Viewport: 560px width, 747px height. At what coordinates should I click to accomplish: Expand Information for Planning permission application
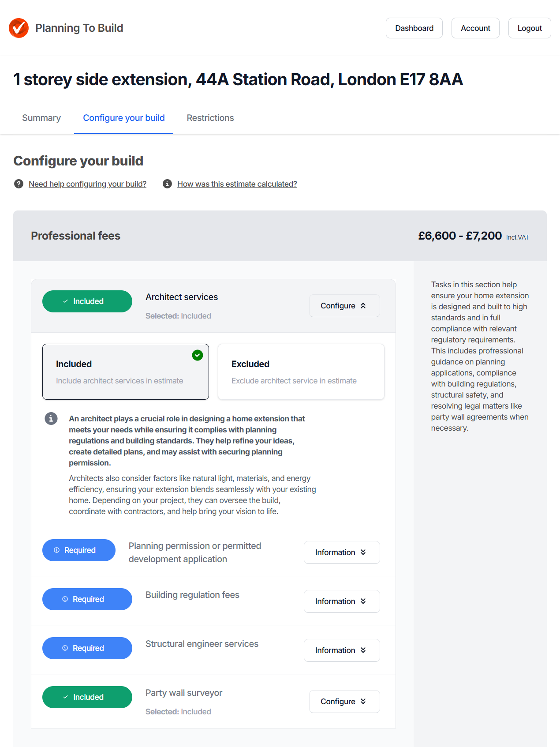(341, 552)
